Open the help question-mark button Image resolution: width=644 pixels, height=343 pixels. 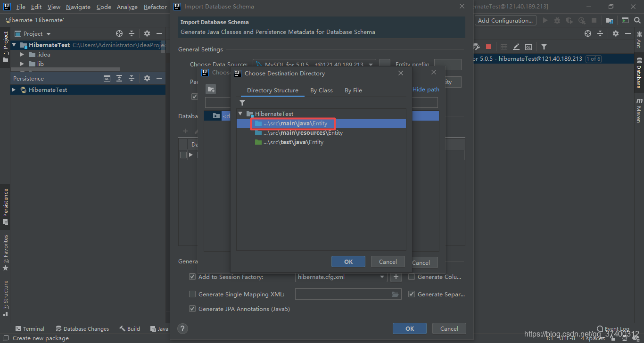click(x=183, y=329)
